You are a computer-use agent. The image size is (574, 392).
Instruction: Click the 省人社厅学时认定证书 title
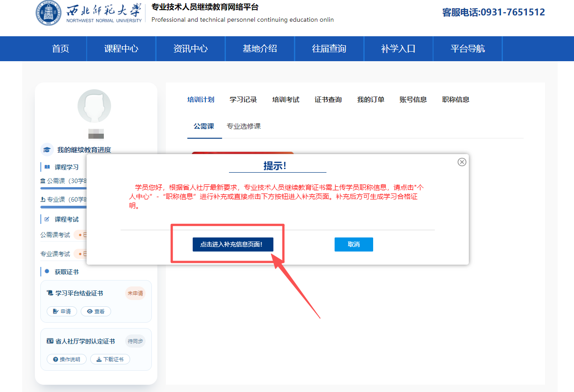pyautogui.click(x=85, y=341)
